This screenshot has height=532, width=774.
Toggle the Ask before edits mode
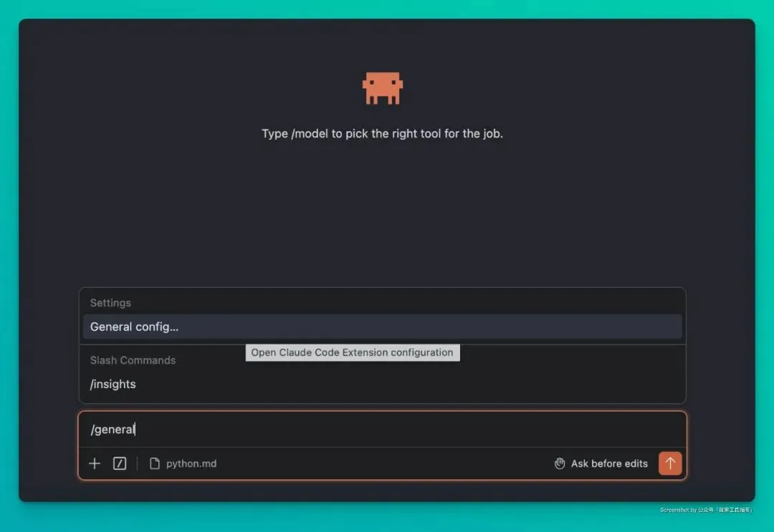click(601, 463)
